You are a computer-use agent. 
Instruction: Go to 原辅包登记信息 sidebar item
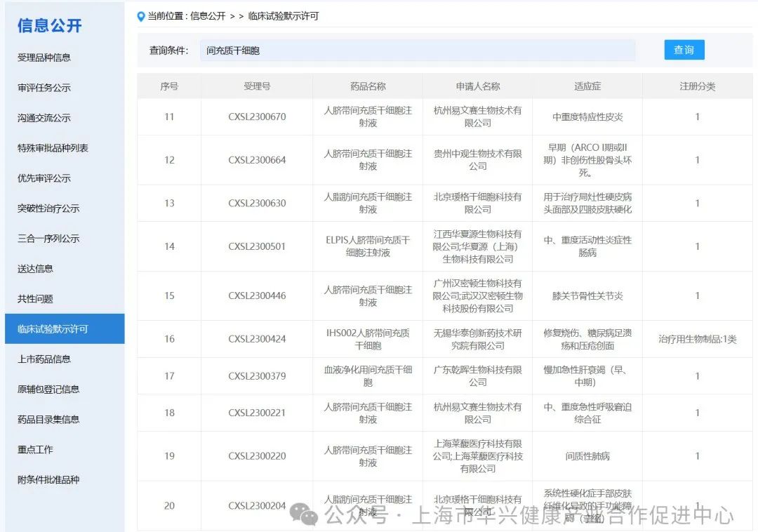pos(48,390)
